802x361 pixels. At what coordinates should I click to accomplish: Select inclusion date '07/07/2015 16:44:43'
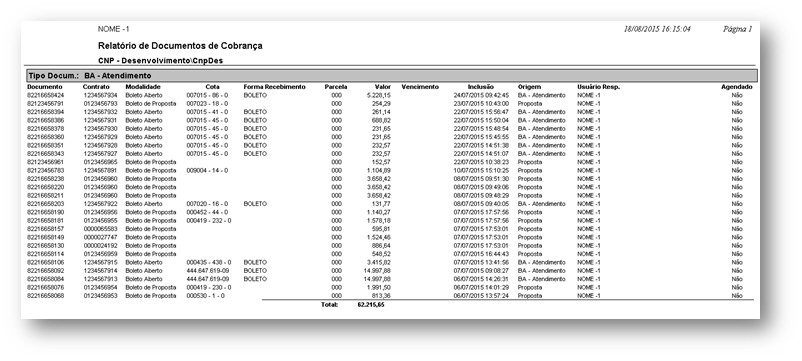481,254
